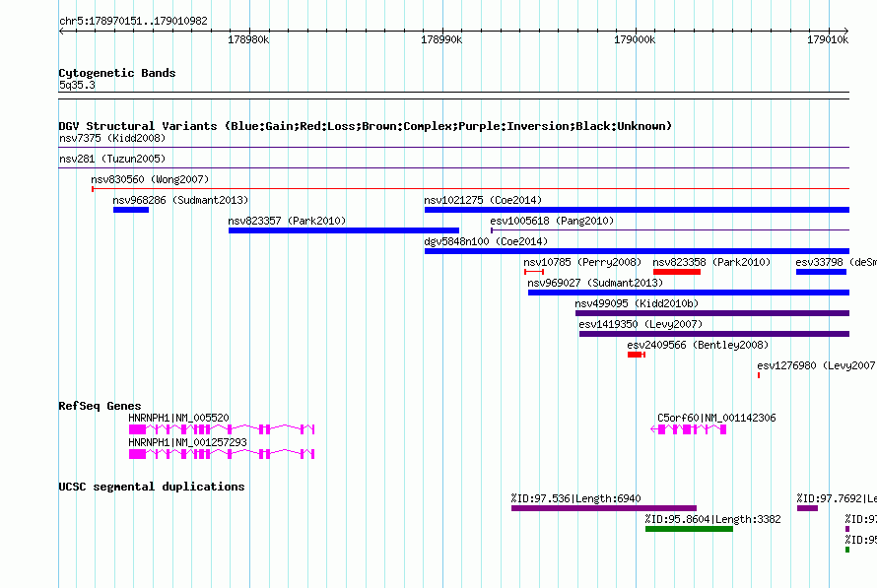The width and height of the screenshot is (877, 588).
Task: Click the red nsv823358 (Park2010) loss bar
Action: pyautogui.click(x=677, y=272)
